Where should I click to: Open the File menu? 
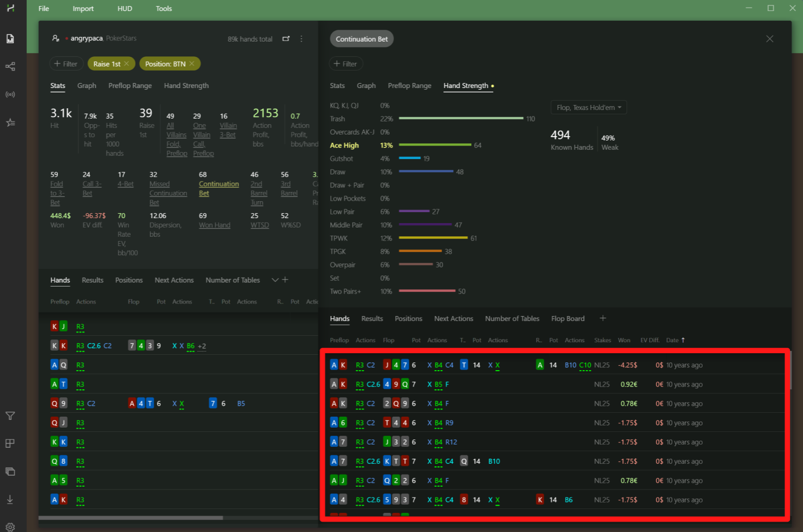[x=44, y=8]
